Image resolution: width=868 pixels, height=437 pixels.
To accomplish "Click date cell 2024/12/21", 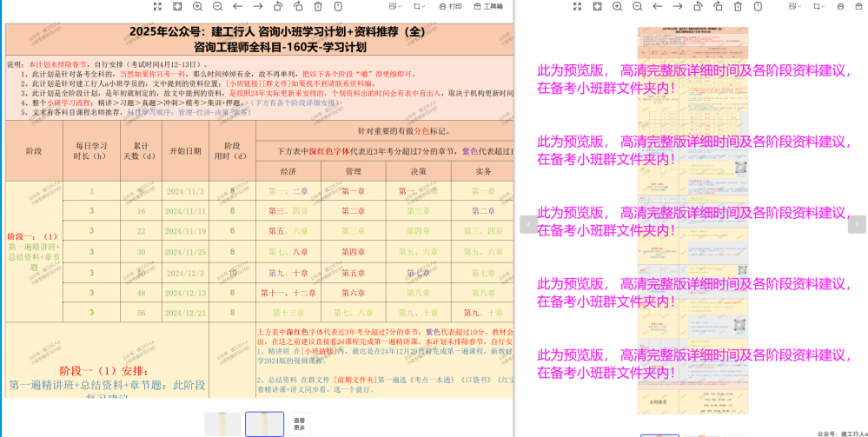I will pos(185,313).
